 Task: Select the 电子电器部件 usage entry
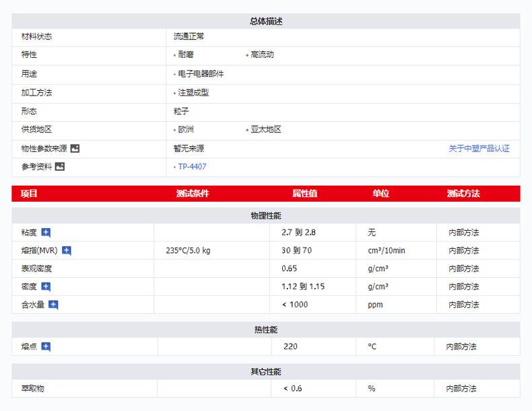click(x=201, y=74)
